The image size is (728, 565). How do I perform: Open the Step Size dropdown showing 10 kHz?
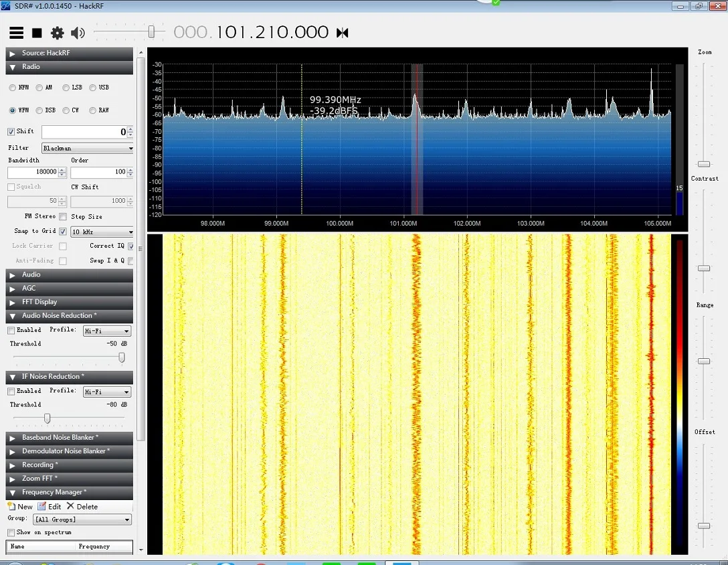coord(102,232)
